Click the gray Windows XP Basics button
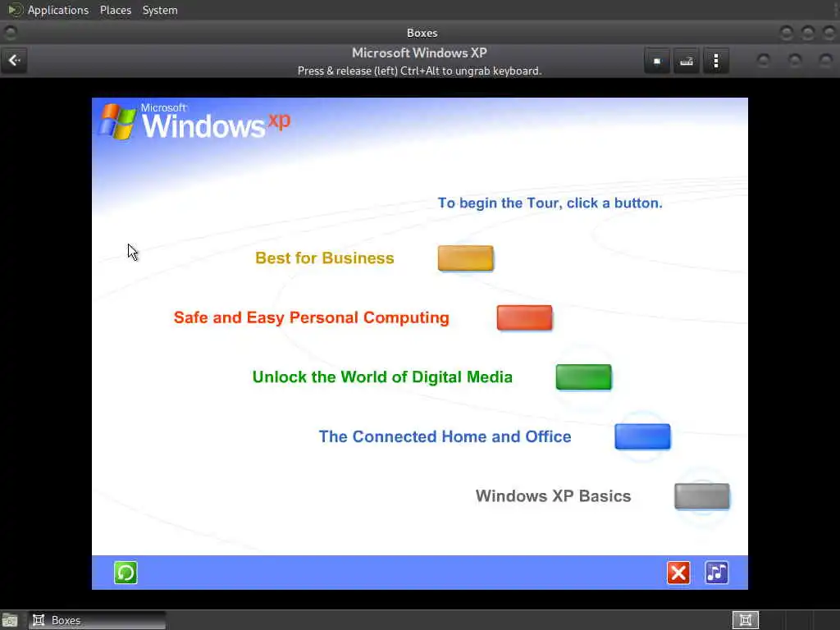Viewport: 840px width, 630px height. pos(702,496)
